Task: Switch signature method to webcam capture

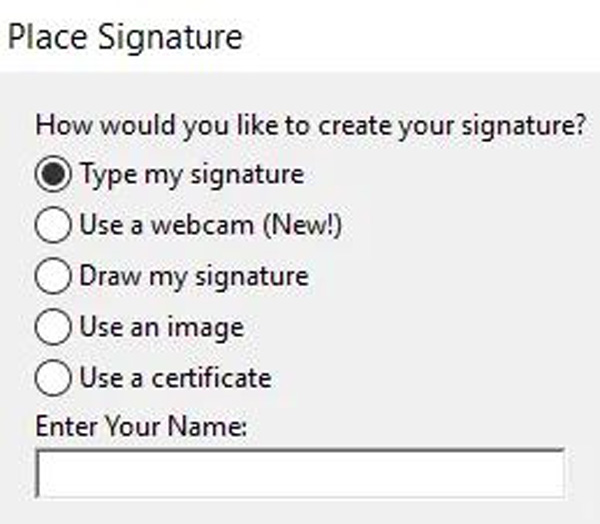Action: tap(54, 226)
